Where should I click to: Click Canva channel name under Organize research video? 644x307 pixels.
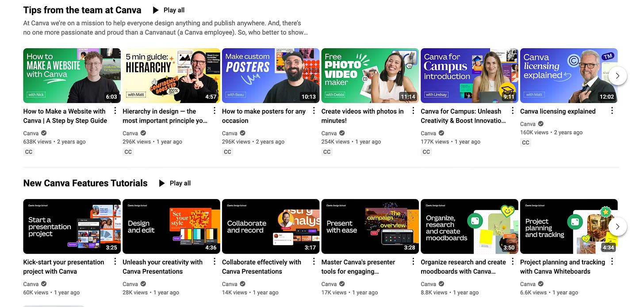(429, 284)
